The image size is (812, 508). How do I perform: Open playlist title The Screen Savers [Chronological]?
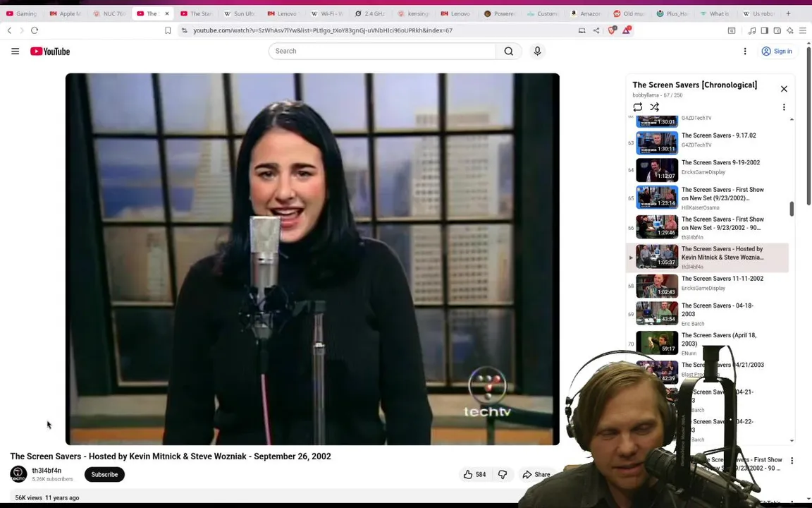coord(694,85)
